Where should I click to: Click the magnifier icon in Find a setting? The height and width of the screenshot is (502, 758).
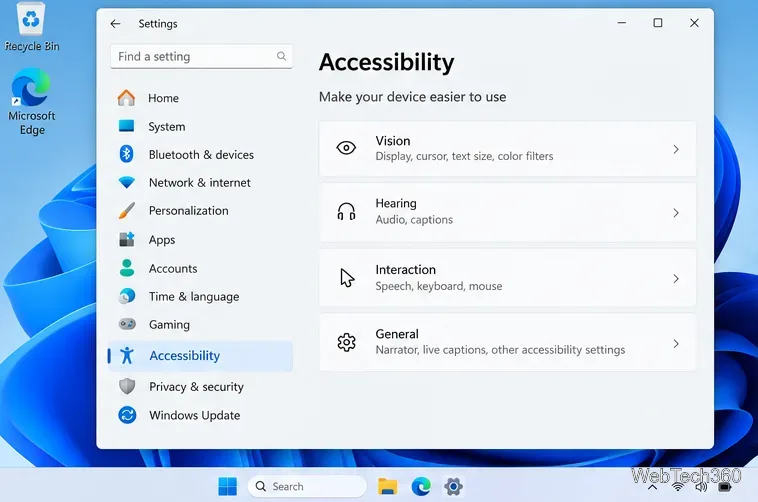[281, 56]
